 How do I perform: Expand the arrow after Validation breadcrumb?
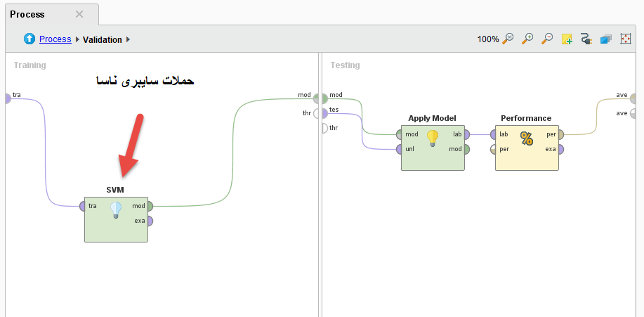pyautogui.click(x=129, y=40)
